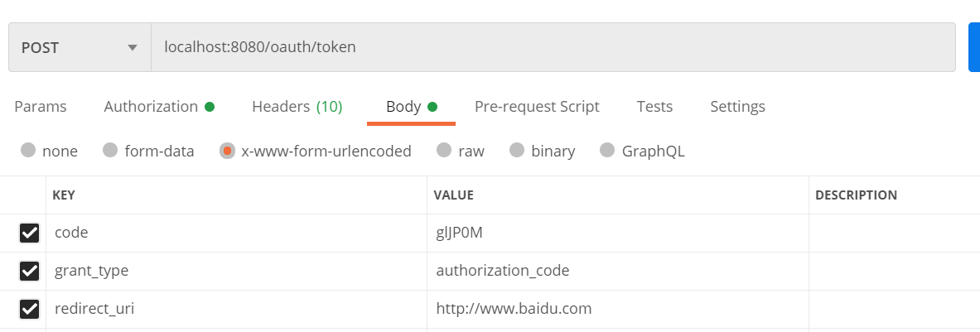The width and height of the screenshot is (980, 332).
Task: Switch to the Params tab
Action: pos(41,107)
